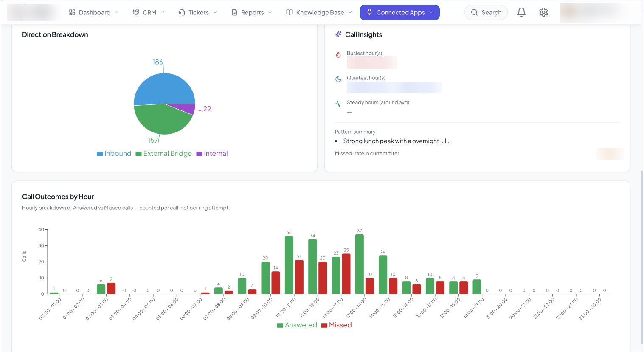Click the page vertical scrollbar
Image resolution: width=644 pixels, height=352 pixels.
[641, 256]
